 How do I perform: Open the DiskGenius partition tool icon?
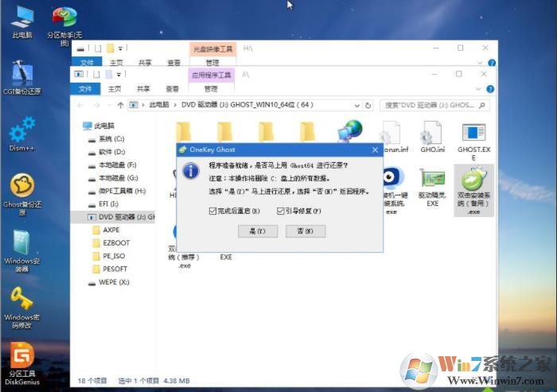coord(22,359)
